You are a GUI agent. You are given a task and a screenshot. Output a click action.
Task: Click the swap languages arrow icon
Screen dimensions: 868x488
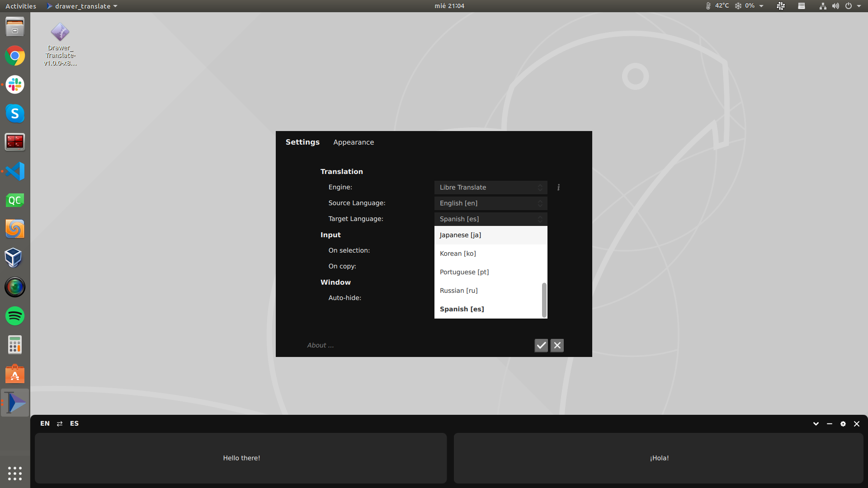click(60, 424)
